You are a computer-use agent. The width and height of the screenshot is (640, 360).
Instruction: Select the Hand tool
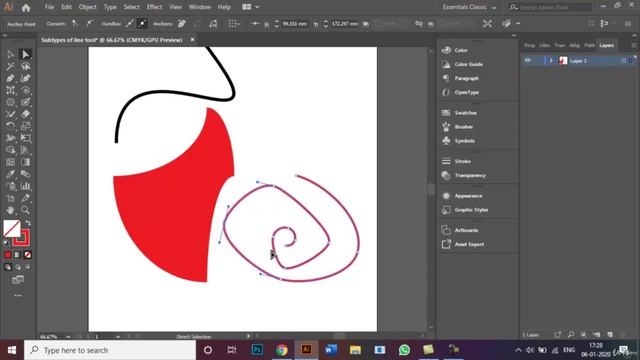[11, 210]
